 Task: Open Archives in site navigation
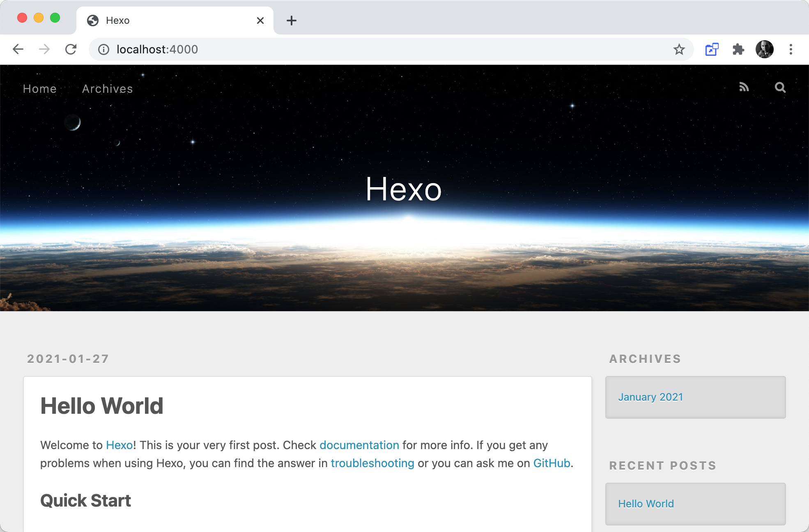coord(108,89)
